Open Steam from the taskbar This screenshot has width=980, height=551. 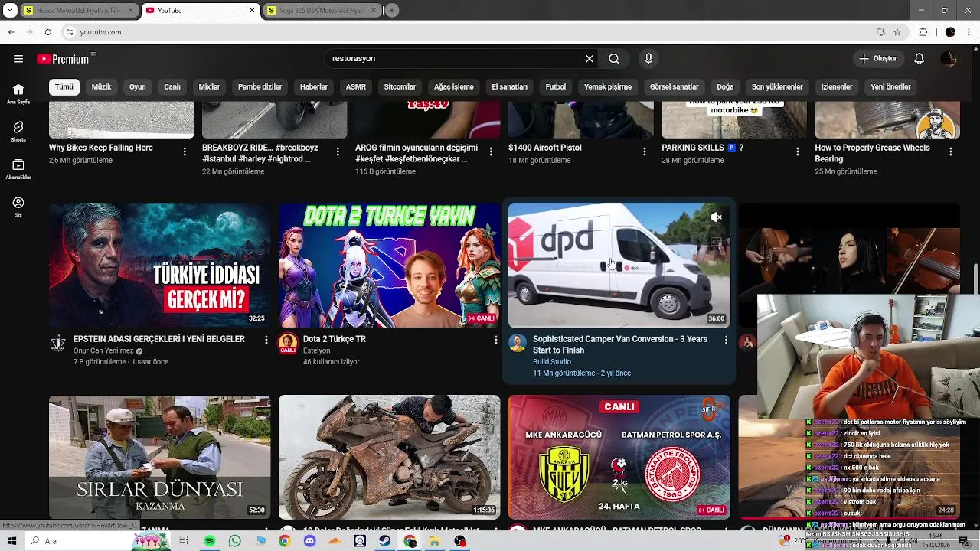[x=385, y=541]
